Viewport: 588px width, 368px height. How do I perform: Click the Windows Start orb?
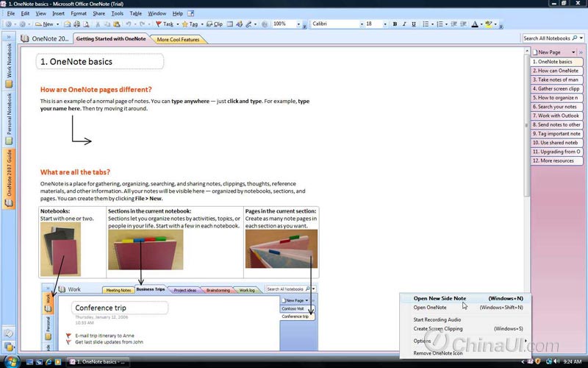tap(12, 361)
